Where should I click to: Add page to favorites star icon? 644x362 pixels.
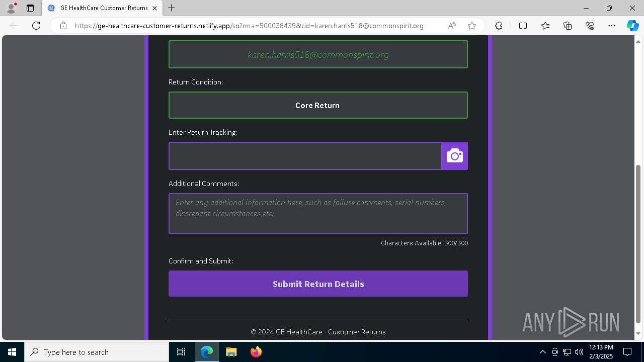point(471,26)
